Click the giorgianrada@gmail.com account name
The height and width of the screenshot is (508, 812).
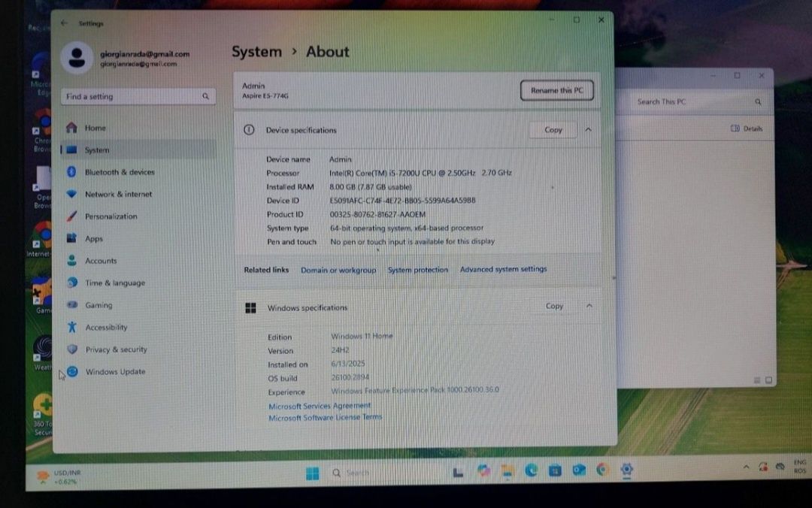[144, 54]
